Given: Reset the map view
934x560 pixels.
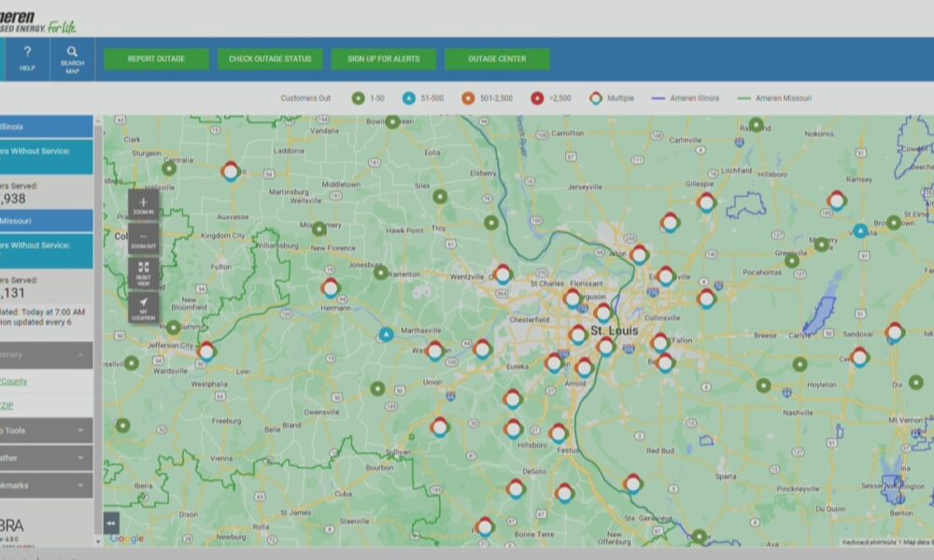Looking at the screenshot, I should click(143, 273).
